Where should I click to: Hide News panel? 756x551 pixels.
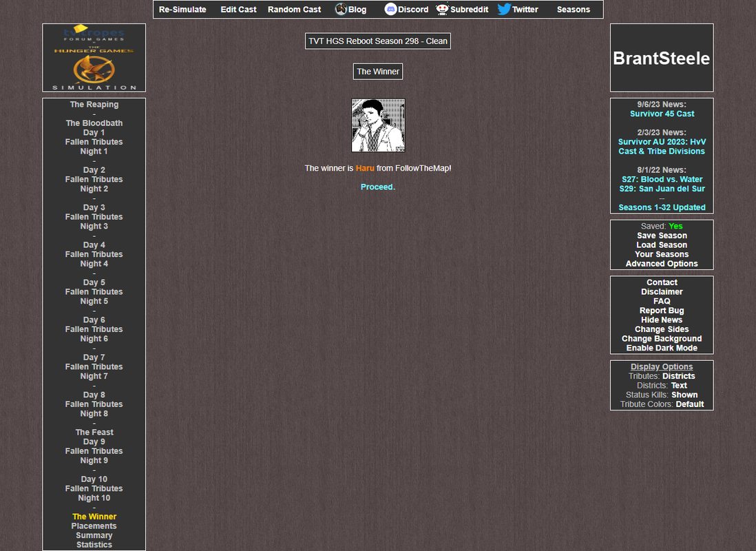coord(662,320)
